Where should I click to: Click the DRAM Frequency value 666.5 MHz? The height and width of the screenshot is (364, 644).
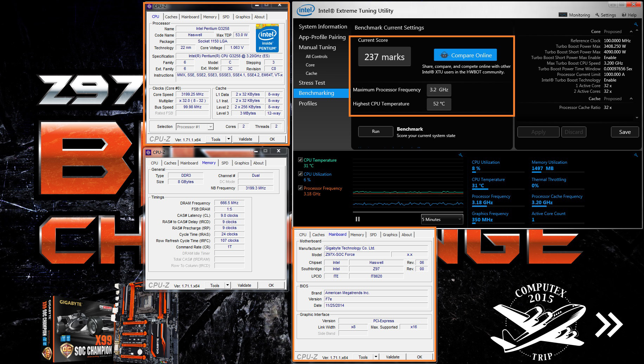[229, 203]
